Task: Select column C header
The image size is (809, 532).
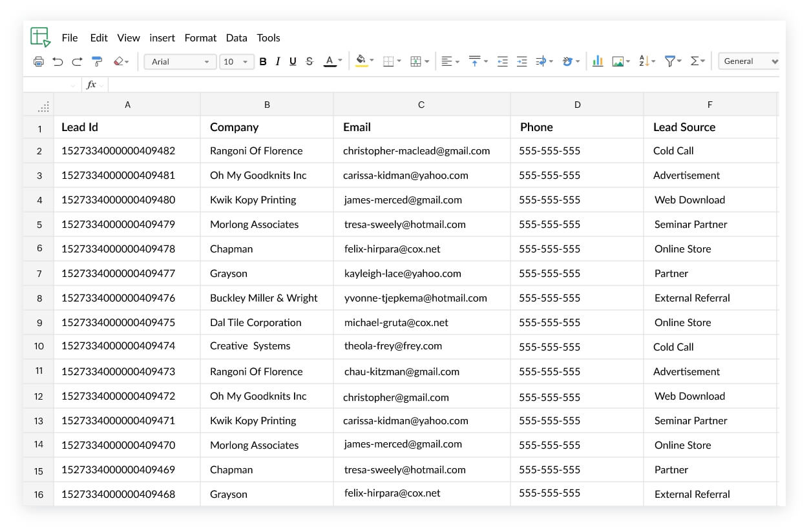Action: pos(421,105)
